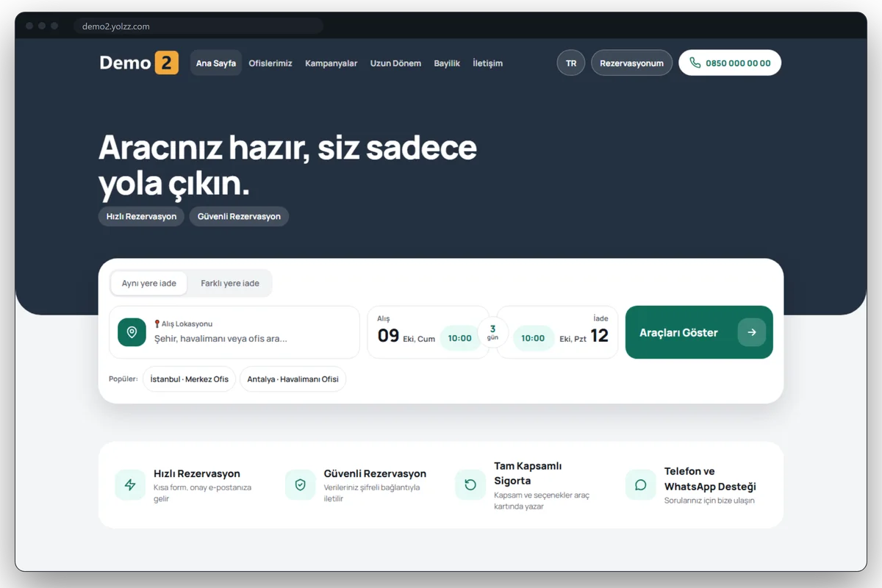Click the browser address bar demo2.yolzz.com
This screenshot has width=882, height=588.
coord(198,26)
